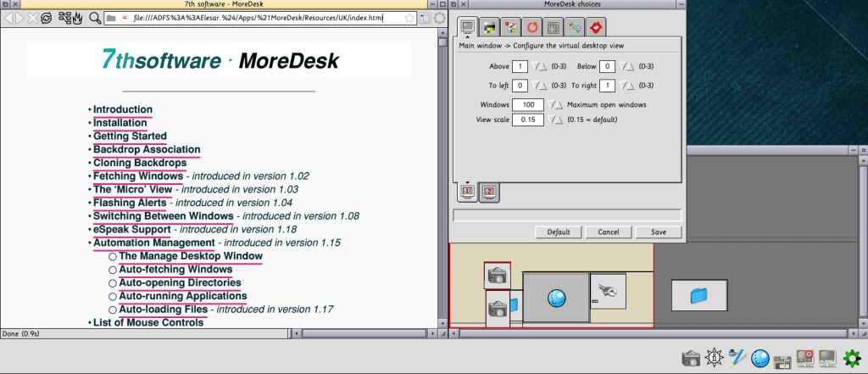Viewport: 868px width, 374px height.
Task: Select sub-page 1 monitor tab
Action: [467, 193]
